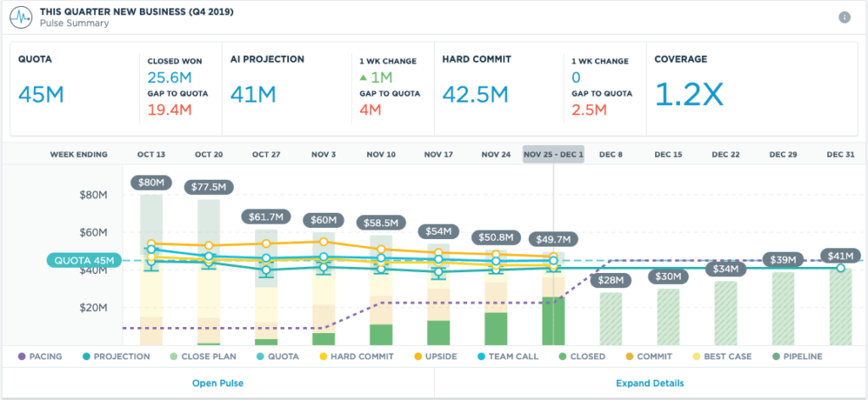Toggle the Hard Commit legend item
The height and width of the screenshot is (400, 868).
pyautogui.click(x=355, y=356)
